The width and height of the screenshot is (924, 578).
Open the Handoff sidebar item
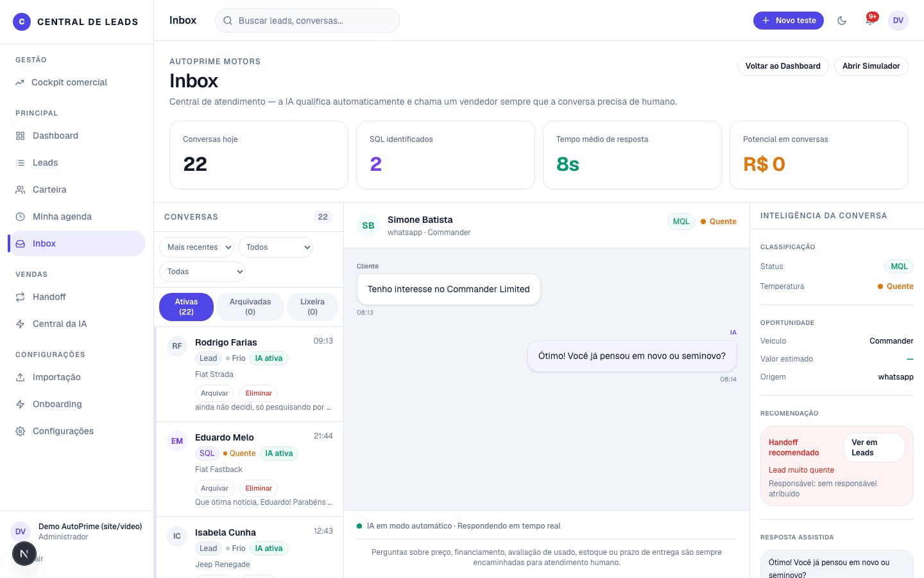click(x=77, y=297)
